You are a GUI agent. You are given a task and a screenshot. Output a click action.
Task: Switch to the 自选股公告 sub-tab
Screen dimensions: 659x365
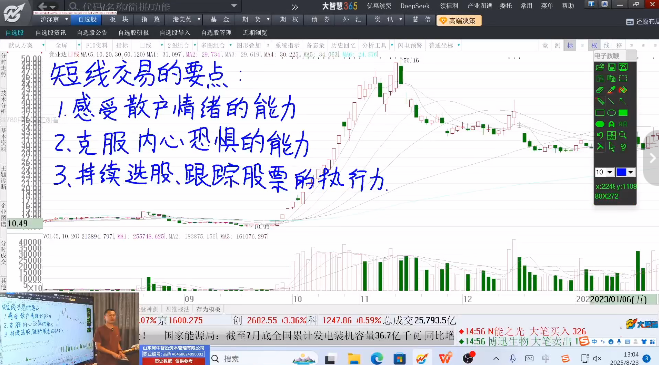click(92, 32)
